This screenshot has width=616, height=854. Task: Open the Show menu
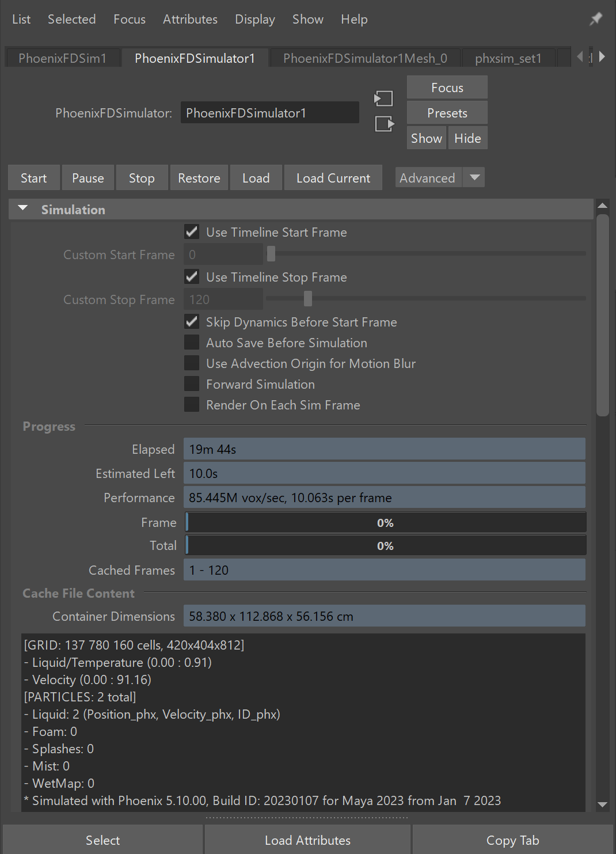pos(308,19)
